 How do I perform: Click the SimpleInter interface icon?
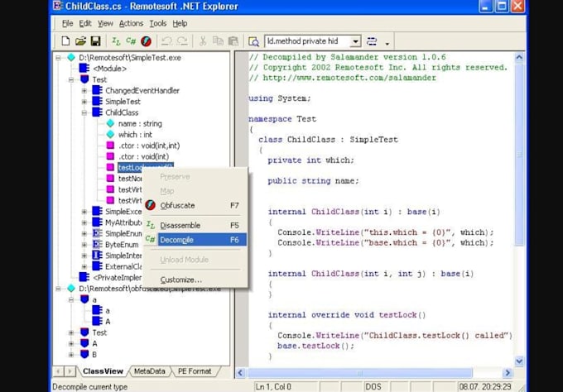point(98,256)
